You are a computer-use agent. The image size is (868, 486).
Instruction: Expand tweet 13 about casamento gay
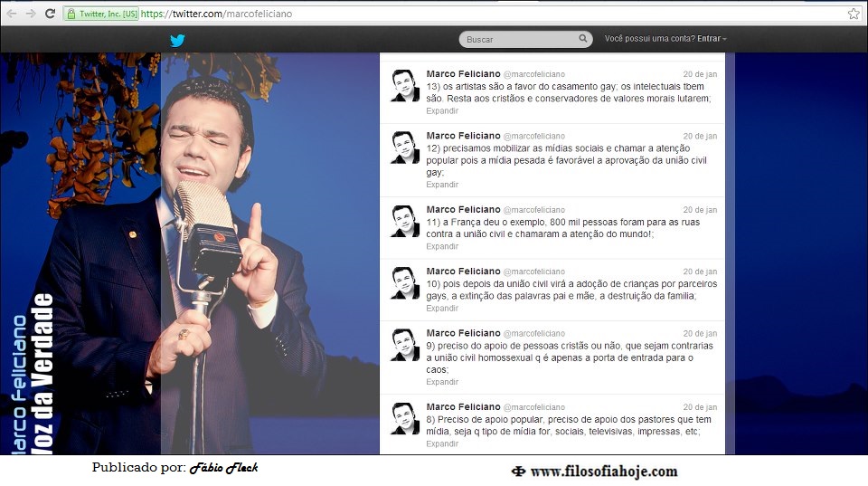(x=442, y=111)
